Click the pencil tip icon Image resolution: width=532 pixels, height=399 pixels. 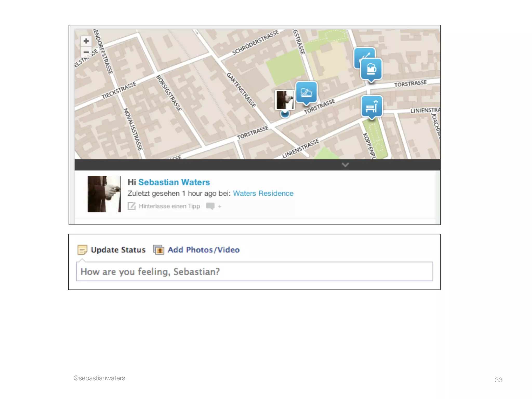click(131, 206)
